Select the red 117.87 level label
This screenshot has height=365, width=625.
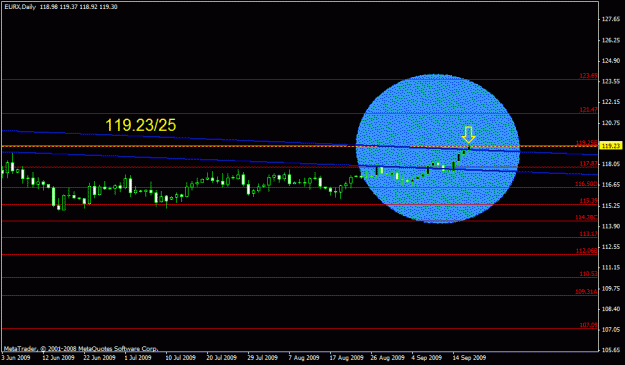coord(589,163)
